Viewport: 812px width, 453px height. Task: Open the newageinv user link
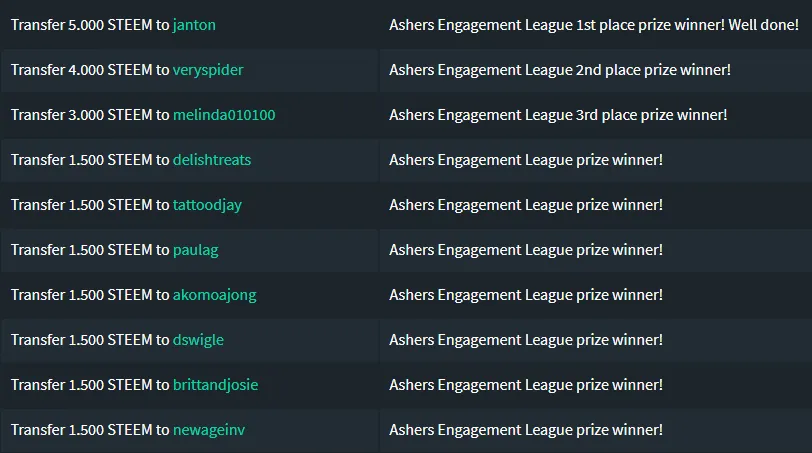coord(209,430)
